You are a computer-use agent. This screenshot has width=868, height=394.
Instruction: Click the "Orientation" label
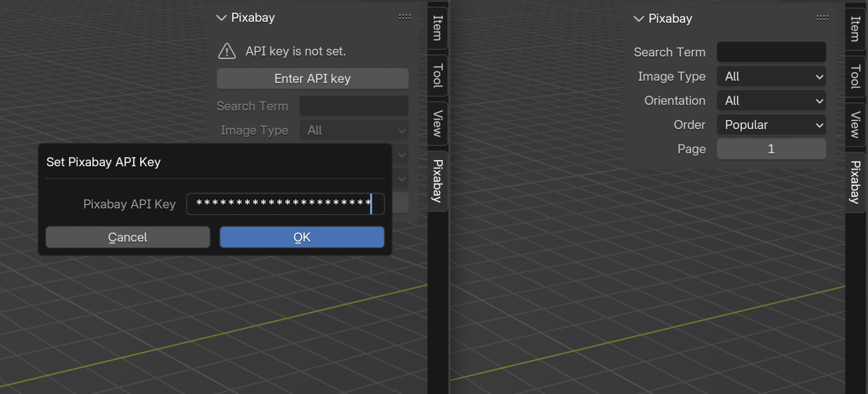675,100
